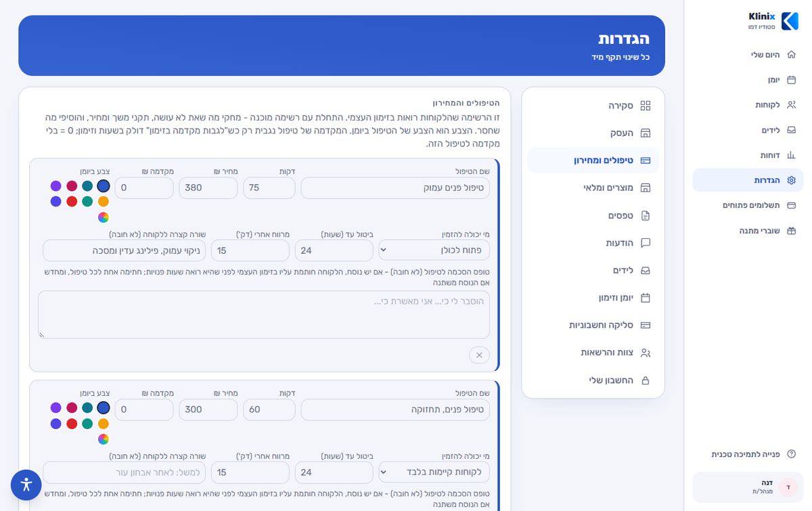This screenshot has width=812, height=511.
Task: Click the minutes field showing 60
Action: (269, 410)
